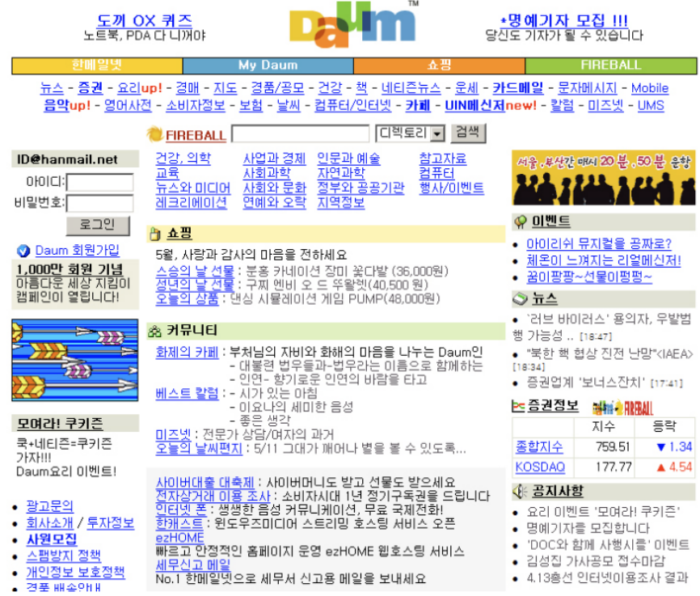This screenshot has height=596, width=700.
Task: Click the 증권업계 '보너스잔치' news headline
Action: click(586, 383)
